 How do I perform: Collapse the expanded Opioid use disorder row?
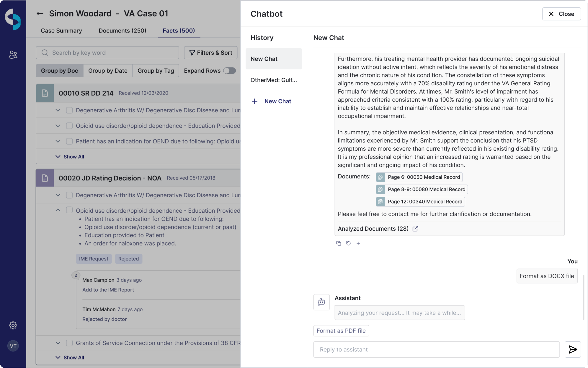coord(58,210)
